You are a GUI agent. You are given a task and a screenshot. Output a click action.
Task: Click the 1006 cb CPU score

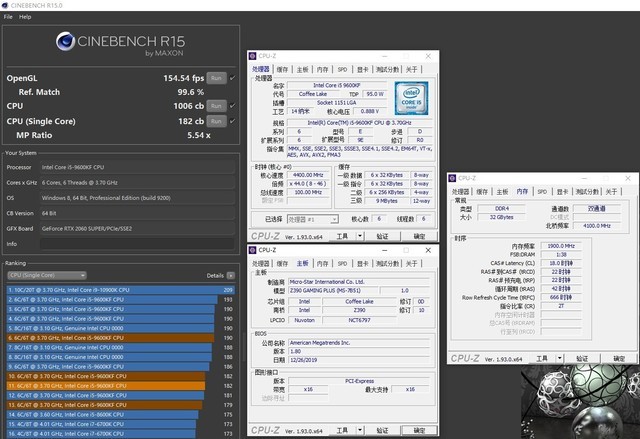189,106
